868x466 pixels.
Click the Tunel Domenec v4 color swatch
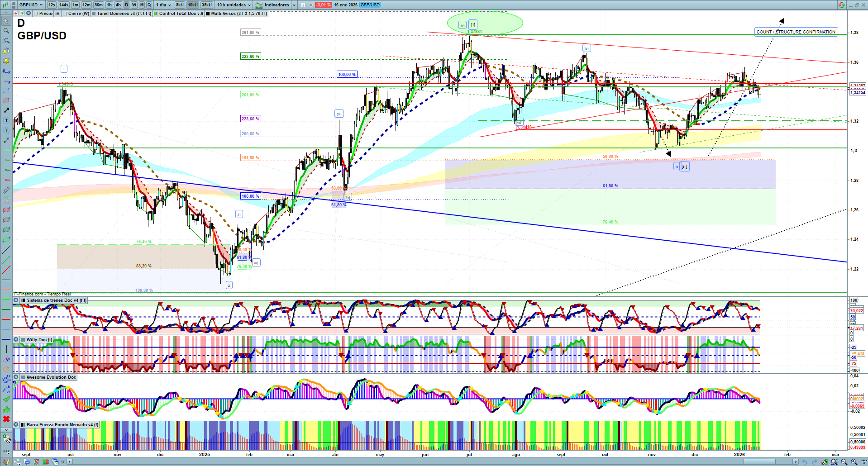point(94,14)
